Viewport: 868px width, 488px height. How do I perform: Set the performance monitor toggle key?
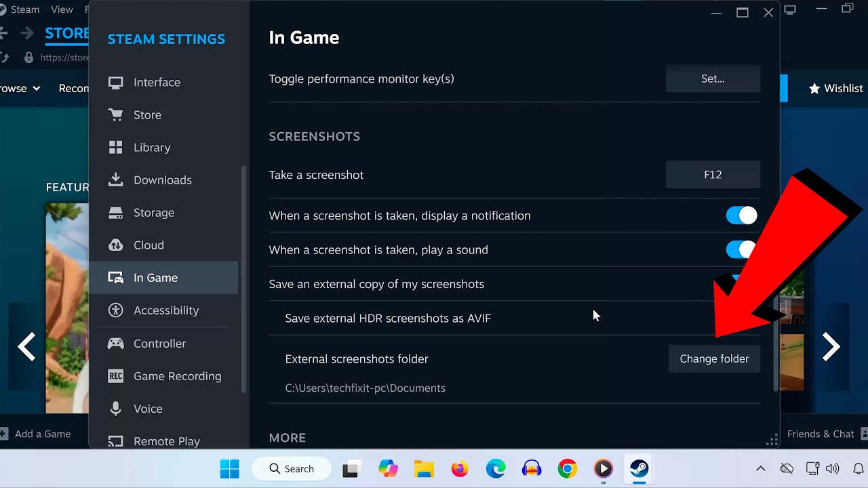(x=713, y=79)
